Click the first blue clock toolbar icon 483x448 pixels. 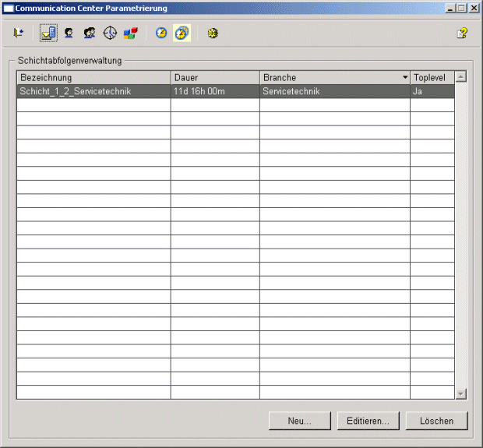point(161,34)
